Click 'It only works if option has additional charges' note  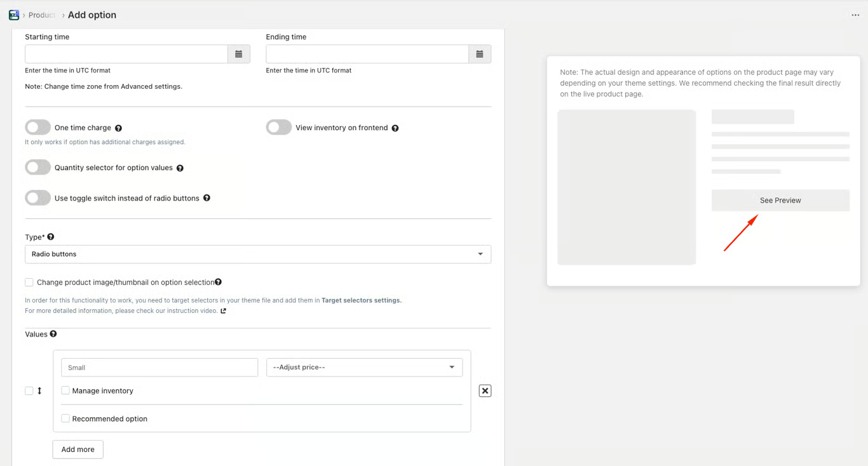coord(105,142)
